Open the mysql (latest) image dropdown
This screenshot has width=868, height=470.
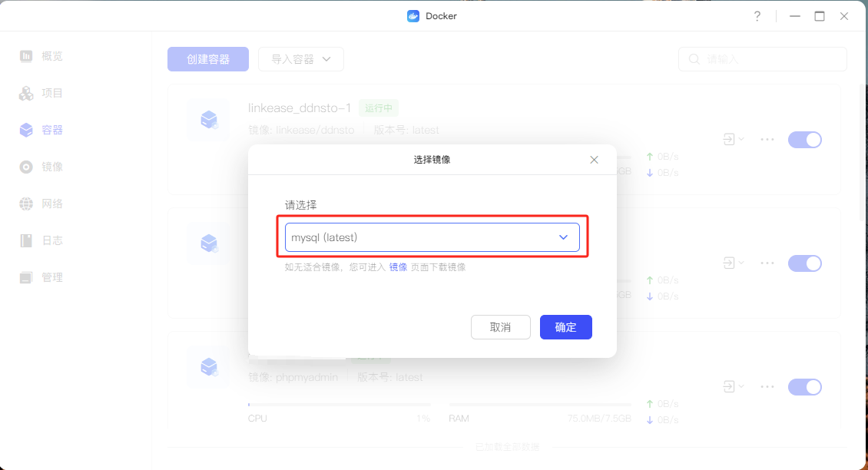432,237
